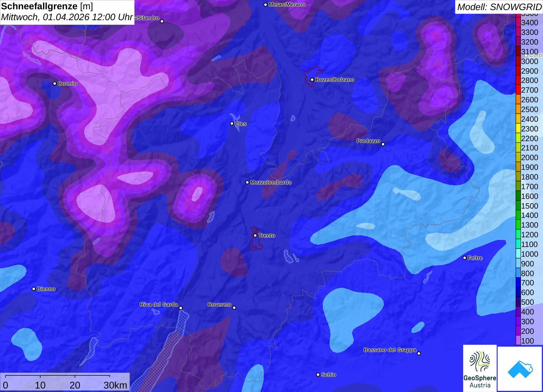Select the 3000 m legend color swatch

tap(518, 61)
